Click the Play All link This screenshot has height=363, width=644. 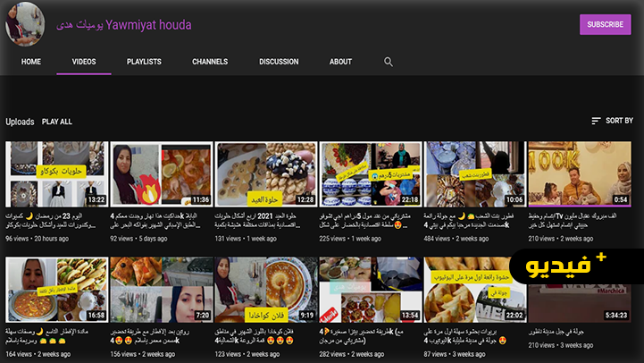click(57, 122)
